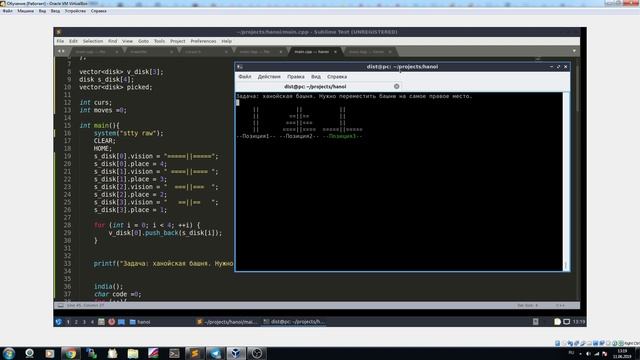Open VirtualBox Справка menu
This screenshot has height=360, width=640.
tap(98, 11)
